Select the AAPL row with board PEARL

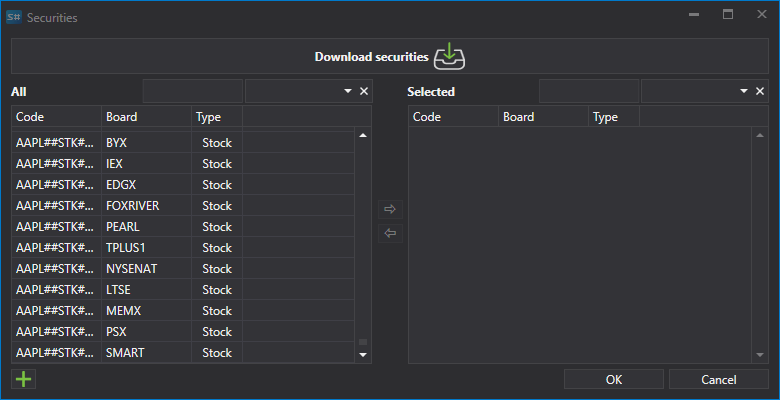point(183,226)
